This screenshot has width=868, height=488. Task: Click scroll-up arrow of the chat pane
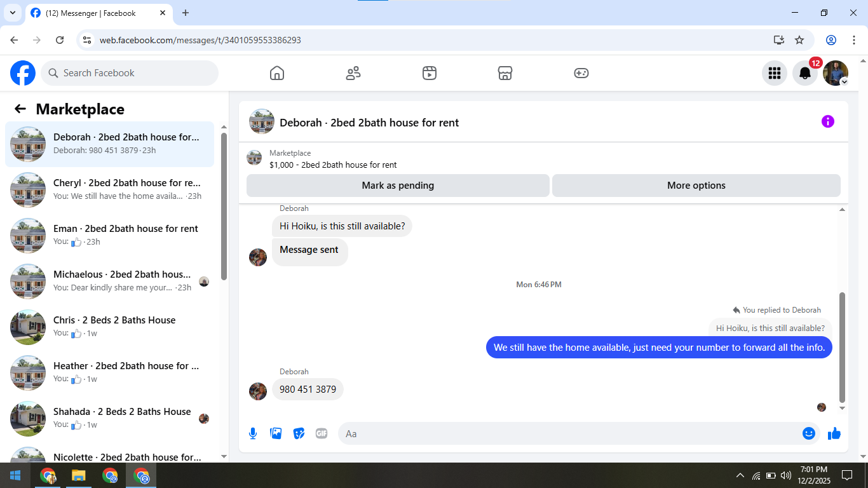[843, 210]
